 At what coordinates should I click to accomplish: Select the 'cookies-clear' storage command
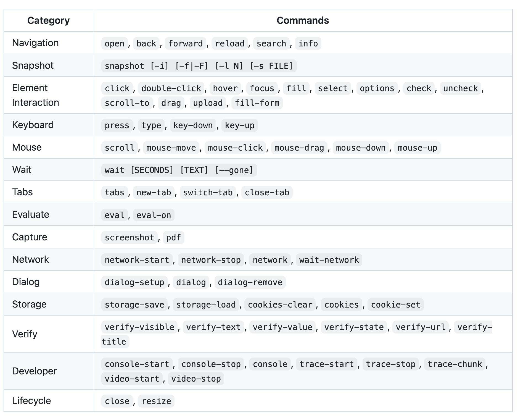[280, 305]
